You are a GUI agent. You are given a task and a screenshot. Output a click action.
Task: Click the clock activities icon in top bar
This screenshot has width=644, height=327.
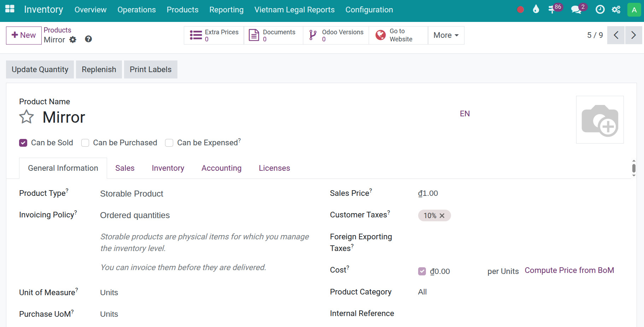(x=600, y=10)
